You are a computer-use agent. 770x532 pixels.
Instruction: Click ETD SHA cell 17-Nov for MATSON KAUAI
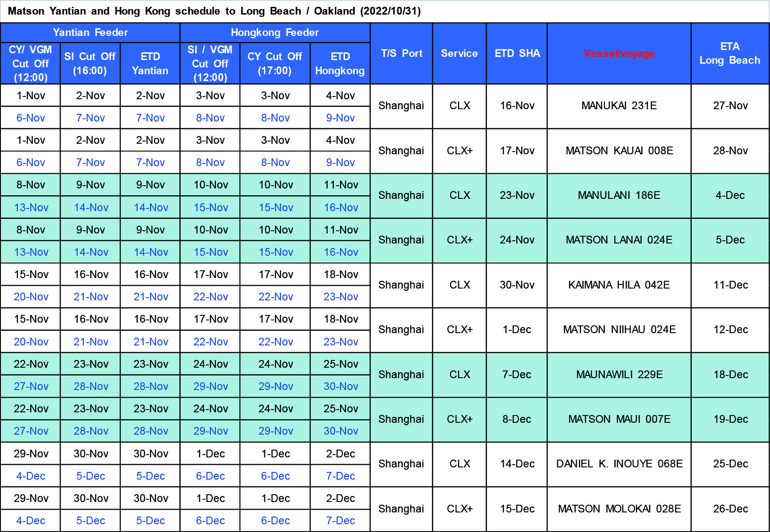pos(517,151)
